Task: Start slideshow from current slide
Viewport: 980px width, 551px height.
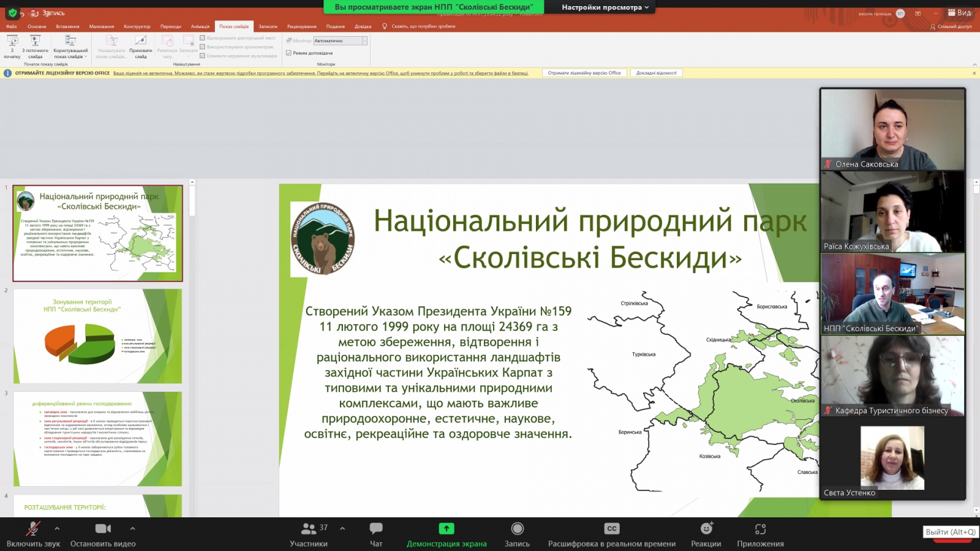Action: [36, 47]
